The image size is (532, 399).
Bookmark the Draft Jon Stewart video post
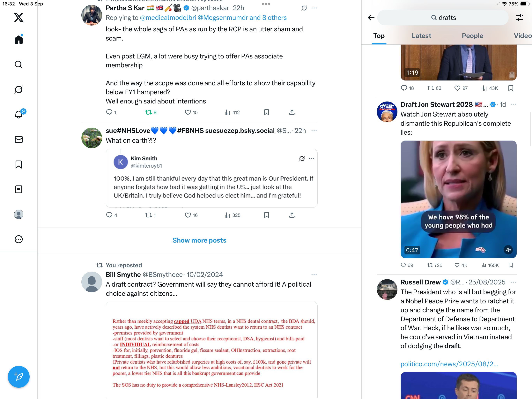click(x=511, y=265)
